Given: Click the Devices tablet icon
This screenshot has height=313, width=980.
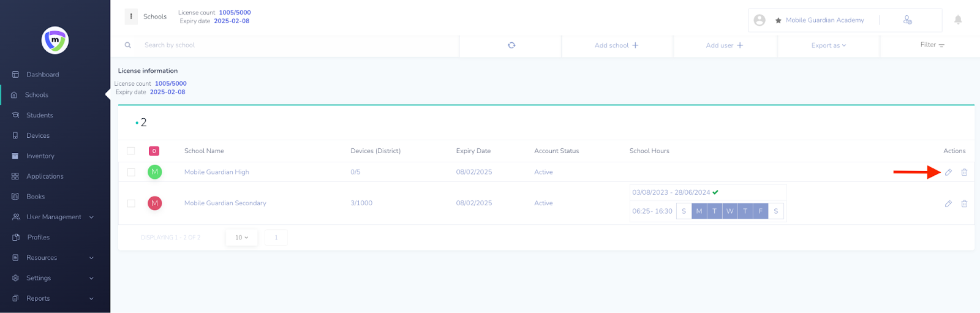Looking at the screenshot, I should click(x=15, y=135).
